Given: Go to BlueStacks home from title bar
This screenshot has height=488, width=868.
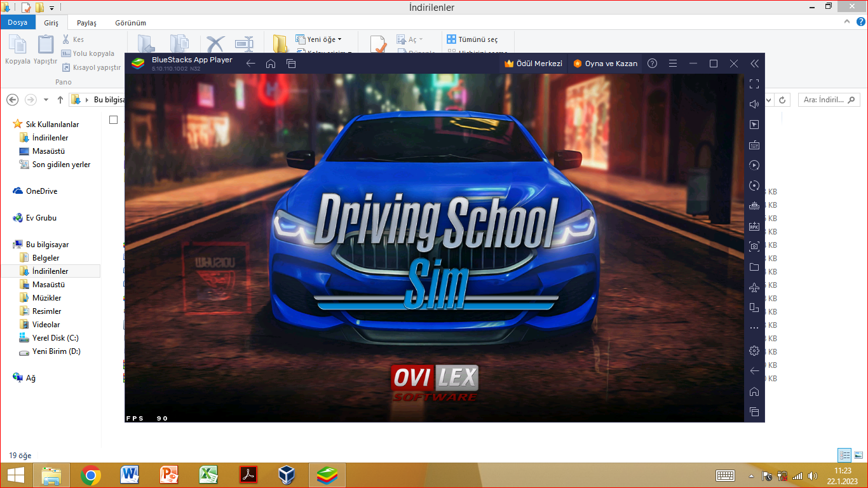Looking at the screenshot, I should tap(271, 64).
